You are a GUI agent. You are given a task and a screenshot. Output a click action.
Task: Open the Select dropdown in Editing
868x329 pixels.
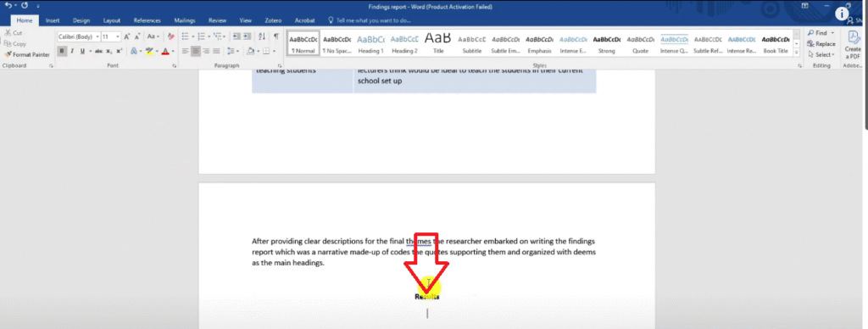(x=821, y=54)
